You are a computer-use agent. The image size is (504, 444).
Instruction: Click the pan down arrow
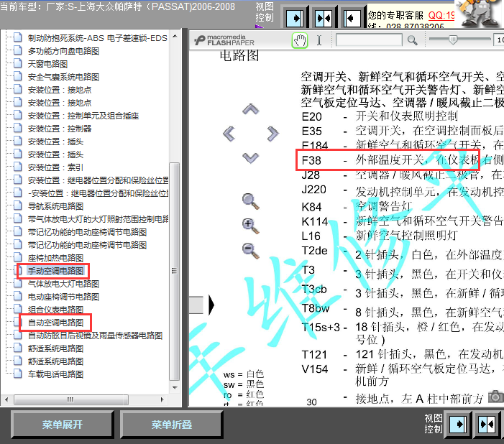pos(251,158)
